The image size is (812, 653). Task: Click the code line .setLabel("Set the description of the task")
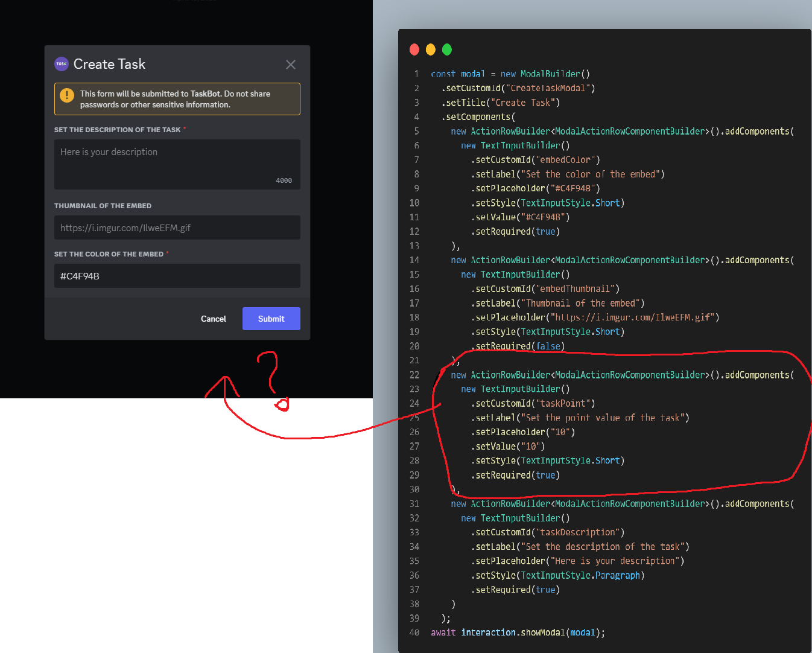tap(580, 547)
